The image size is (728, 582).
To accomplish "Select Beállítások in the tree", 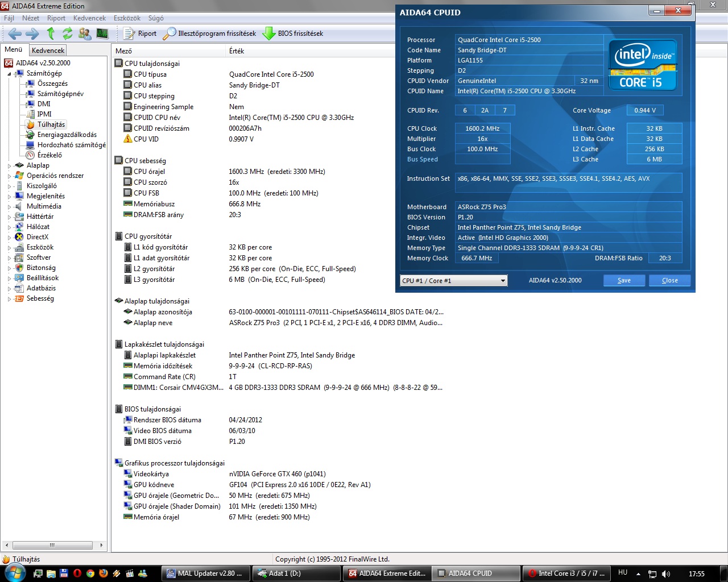I will pos(43,278).
